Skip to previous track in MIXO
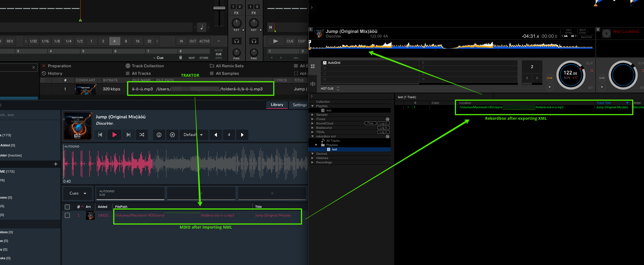 pyautogui.click(x=100, y=135)
